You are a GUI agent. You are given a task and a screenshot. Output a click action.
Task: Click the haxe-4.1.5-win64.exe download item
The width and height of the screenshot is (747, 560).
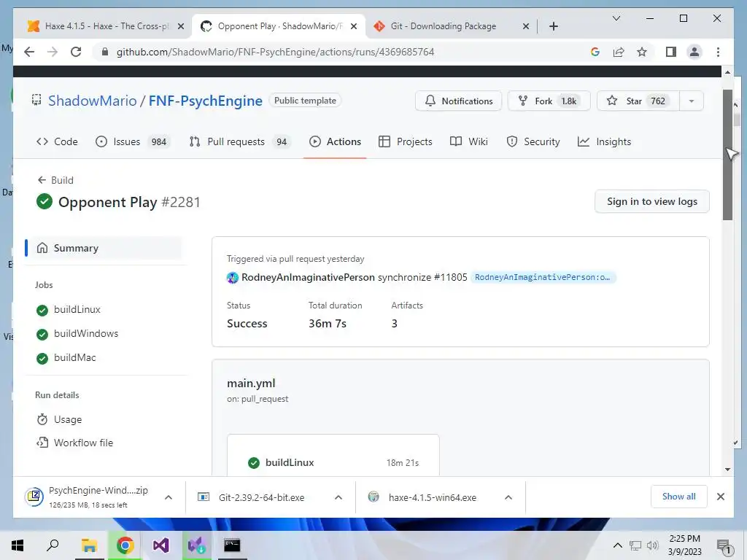[432, 497]
